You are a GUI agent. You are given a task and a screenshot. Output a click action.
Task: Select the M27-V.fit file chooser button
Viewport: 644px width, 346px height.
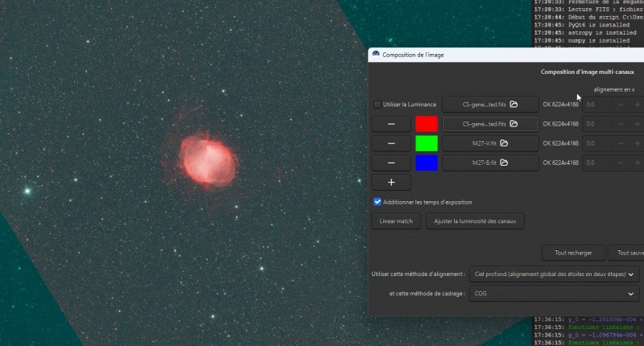click(490, 143)
